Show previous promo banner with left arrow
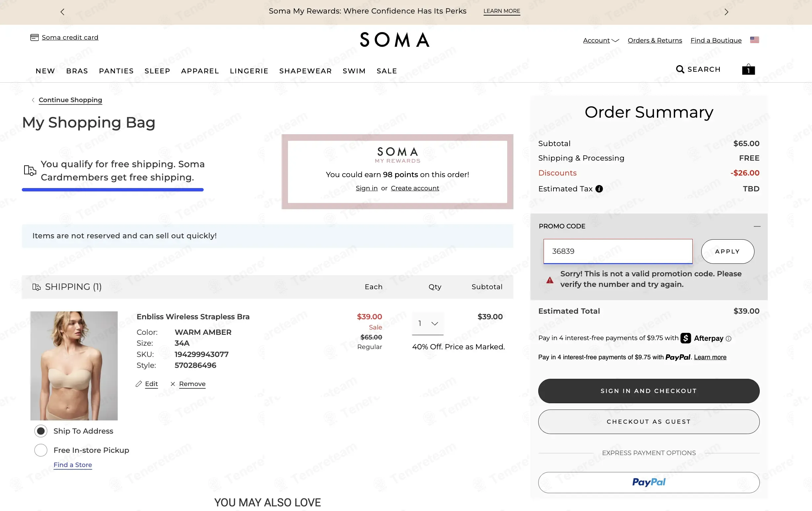Image resolution: width=812 pixels, height=511 pixels. pyautogui.click(x=62, y=12)
